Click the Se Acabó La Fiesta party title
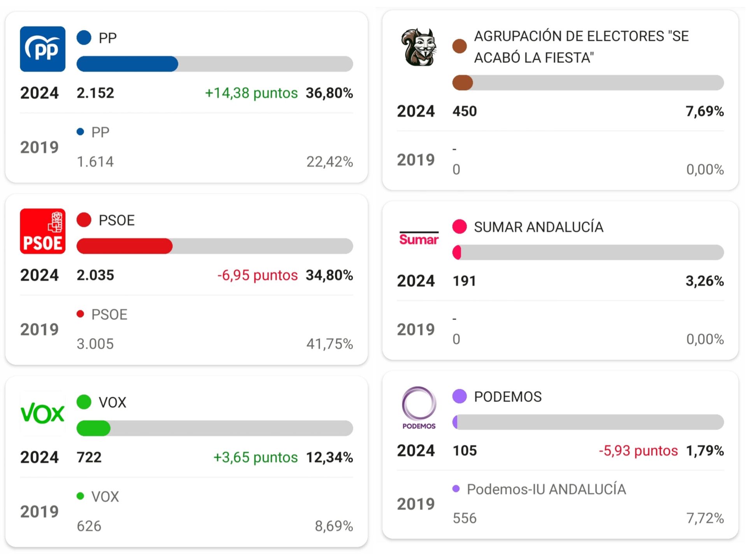 pyautogui.click(x=581, y=47)
